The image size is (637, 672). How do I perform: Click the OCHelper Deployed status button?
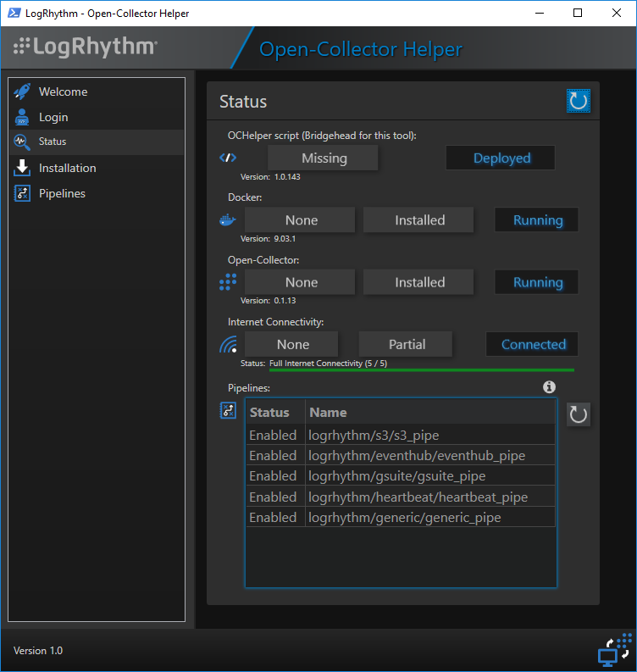tap(501, 158)
